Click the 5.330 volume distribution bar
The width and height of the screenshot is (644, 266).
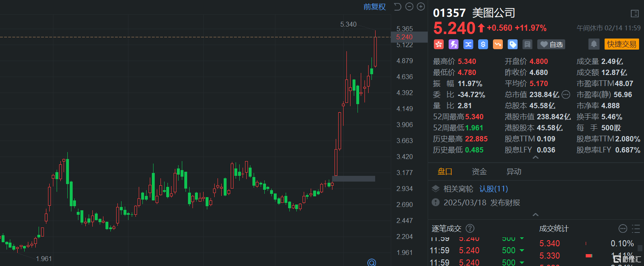click(589, 256)
